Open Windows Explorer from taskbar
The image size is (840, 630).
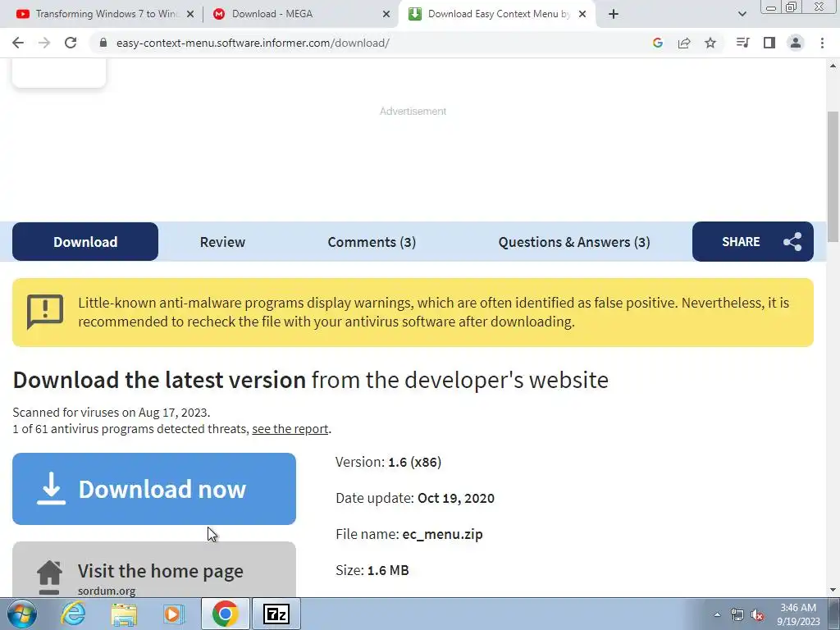pyautogui.click(x=124, y=614)
